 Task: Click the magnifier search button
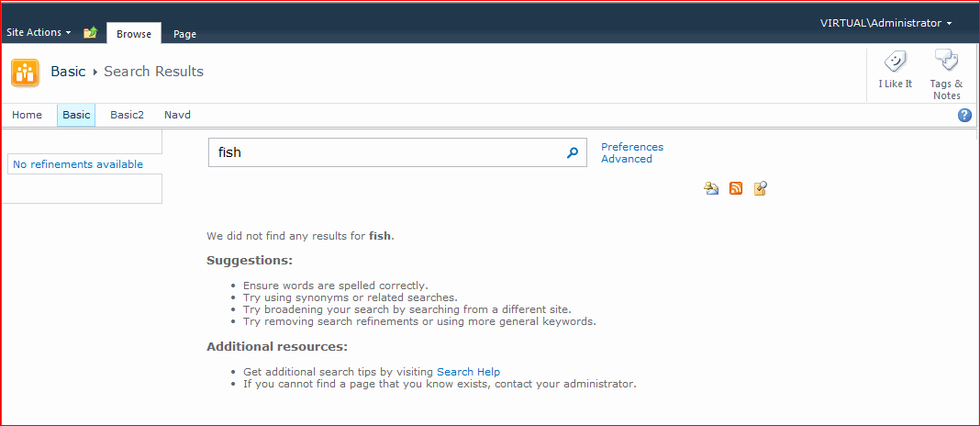coord(573,153)
